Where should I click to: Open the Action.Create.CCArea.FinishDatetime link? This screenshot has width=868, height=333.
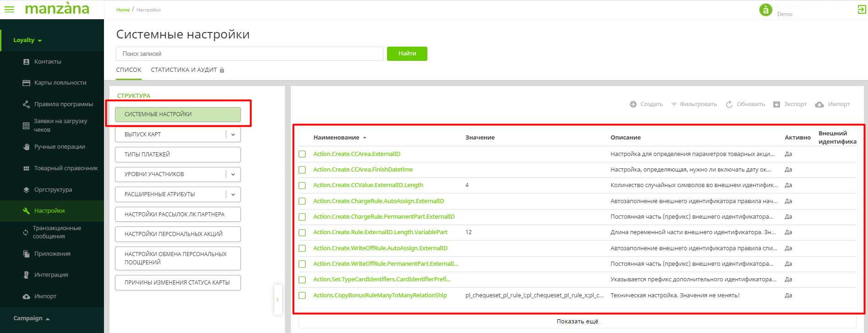[x=363, y=170]
